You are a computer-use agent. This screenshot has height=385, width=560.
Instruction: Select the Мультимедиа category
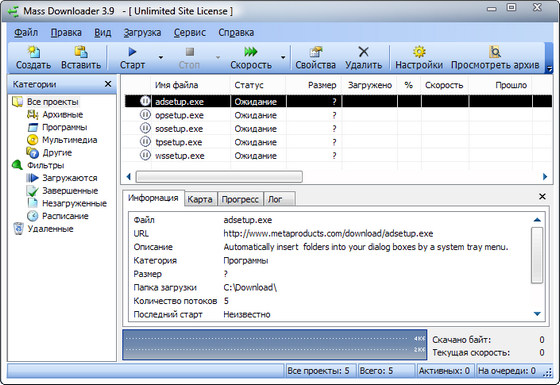(x=70, y=140)
